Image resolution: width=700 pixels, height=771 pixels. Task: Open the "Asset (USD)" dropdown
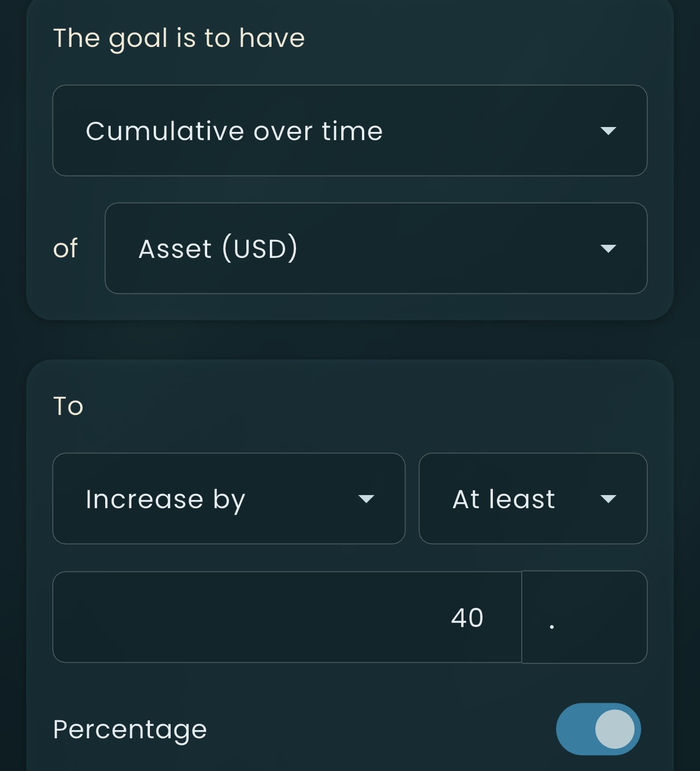tap(375, 249)
